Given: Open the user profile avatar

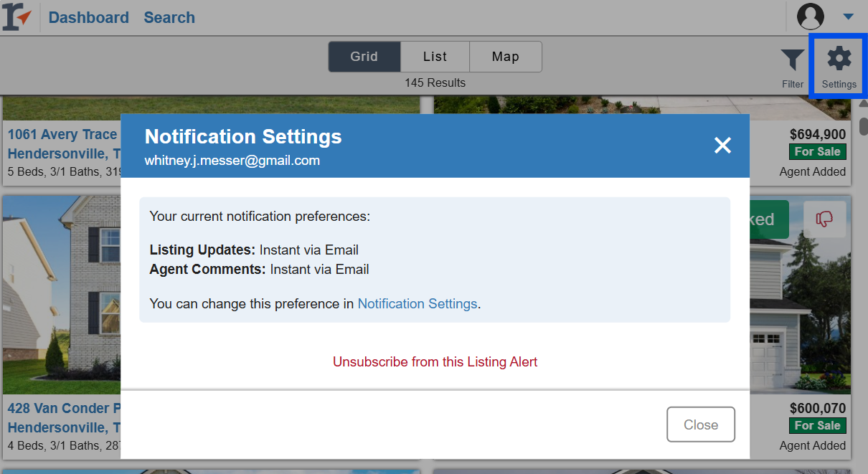Looking at the screenshot, I should [811, 16].
